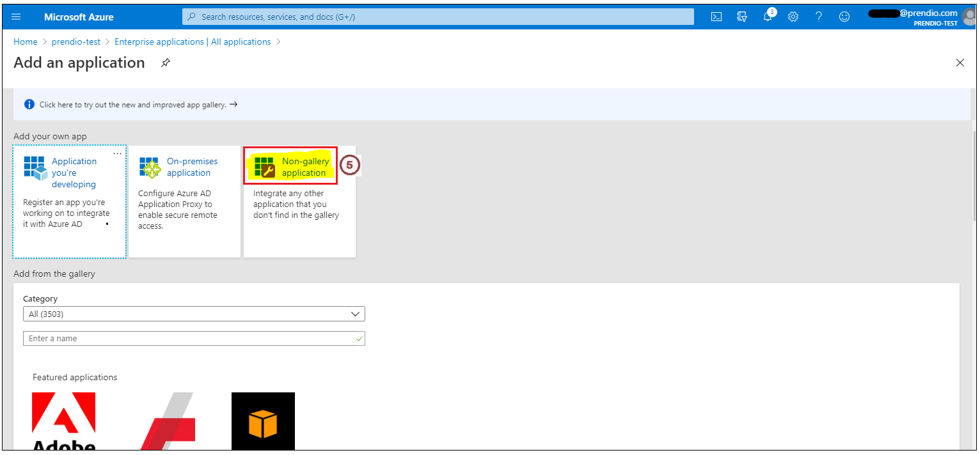Select the Adobe featured application

pyautogui.click(x=64, y=422)
